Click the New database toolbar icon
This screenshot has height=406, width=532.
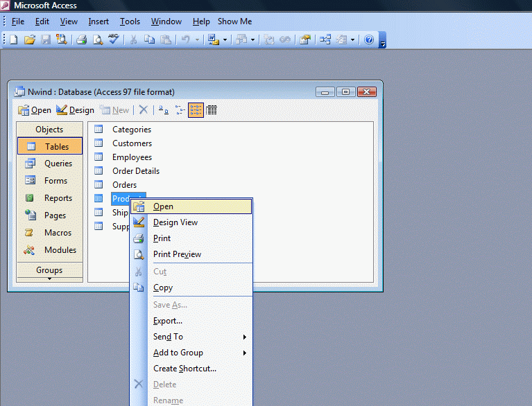tap(14, 39)
